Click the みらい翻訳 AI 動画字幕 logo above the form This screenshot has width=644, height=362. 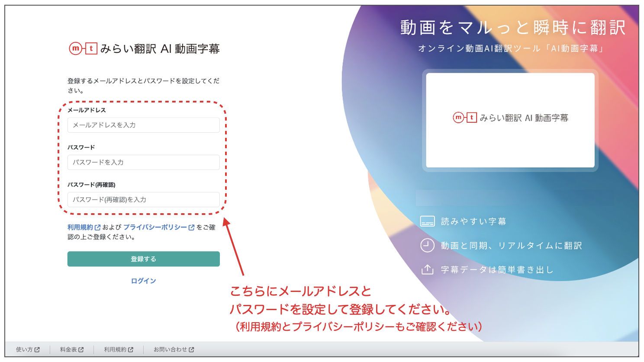coord(144,48)
